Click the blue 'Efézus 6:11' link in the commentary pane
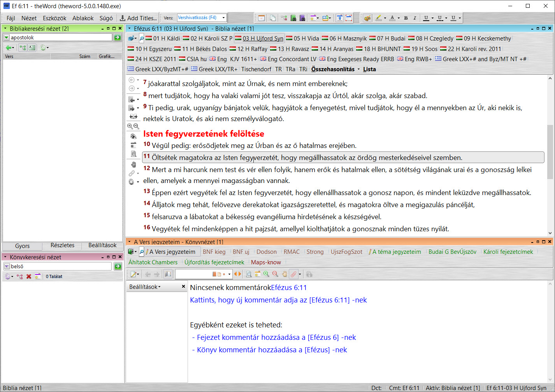The height and width of the screenshot is (392, 555). tap(289, 287)
